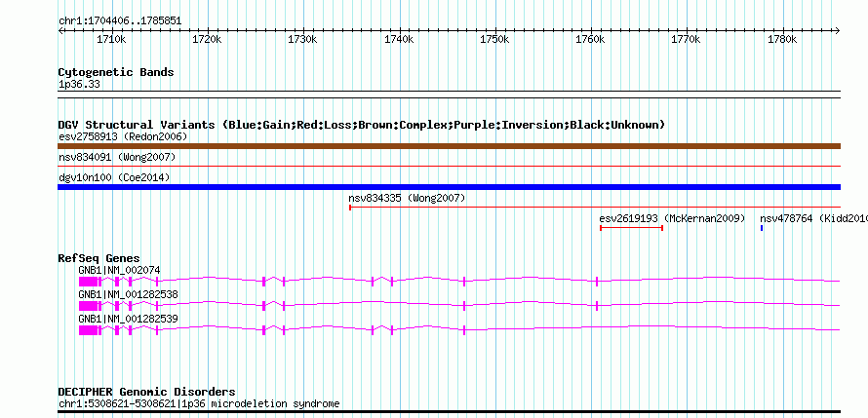Select the DECIPHER Genomic Disorders track title
This screenshot has width=868, height=418.
[x=146, y=392]
